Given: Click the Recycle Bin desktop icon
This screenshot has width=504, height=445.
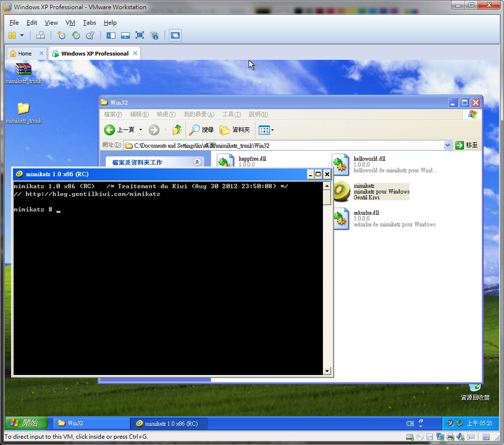Looking at the screenshot, I should pyautogui.click(x=475, y=393).
